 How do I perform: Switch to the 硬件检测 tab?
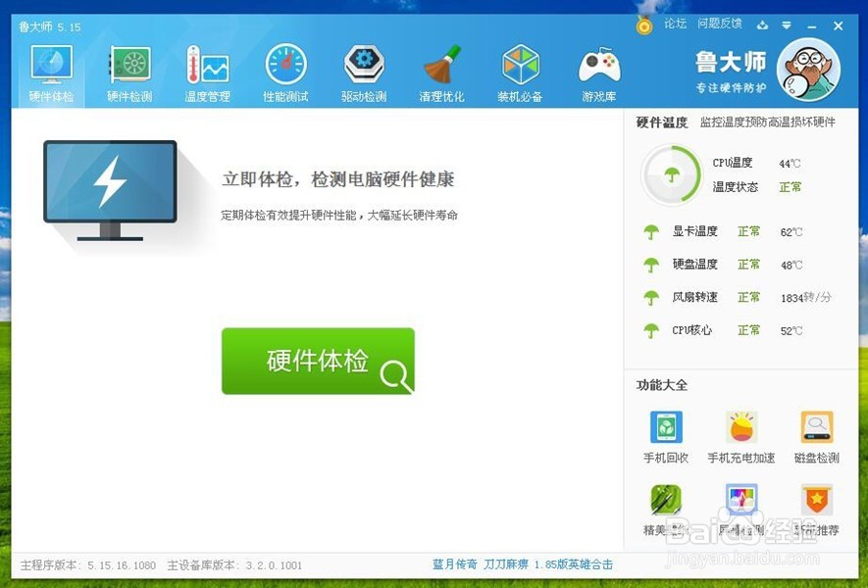[x=129, y=74]
